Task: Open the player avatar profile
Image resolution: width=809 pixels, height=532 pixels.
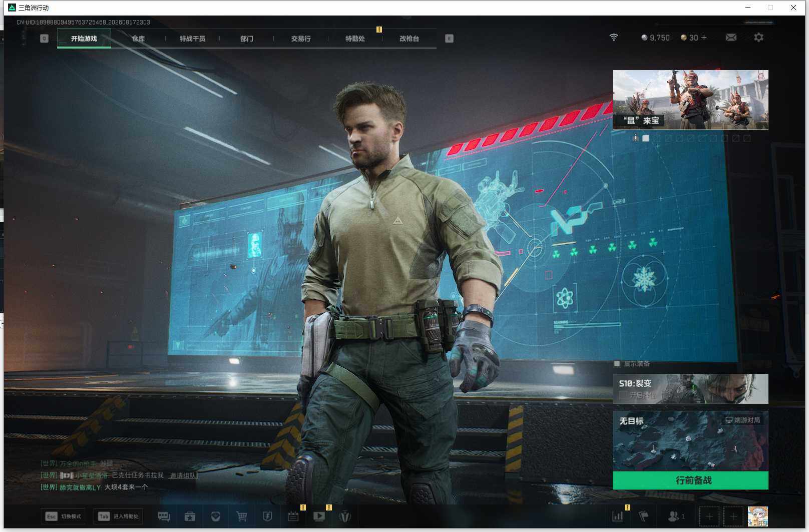Action: [758, 516]
